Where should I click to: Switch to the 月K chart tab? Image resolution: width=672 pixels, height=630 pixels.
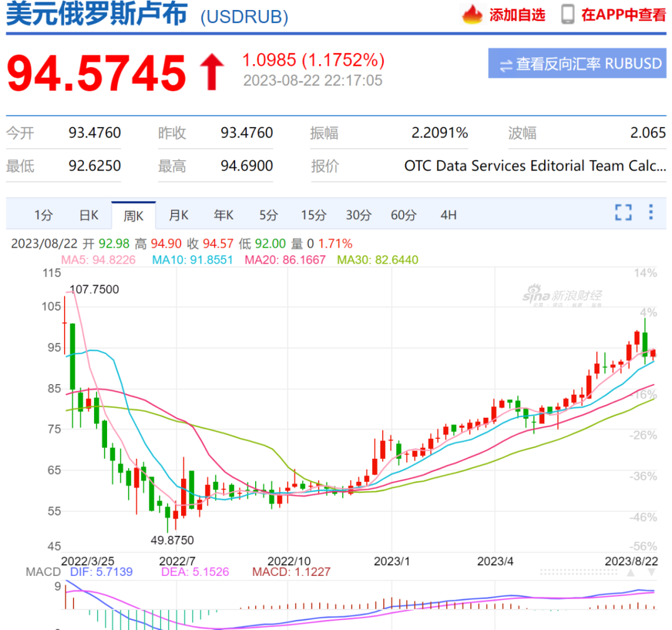click(179, 215)
